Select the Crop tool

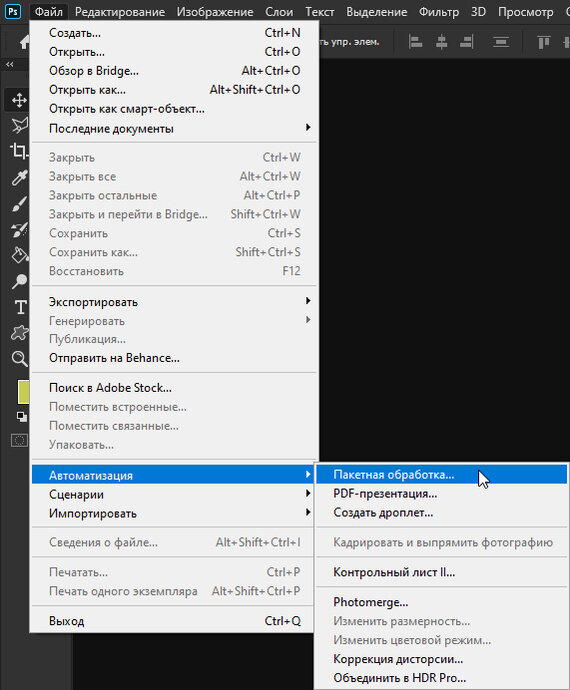point(18,151)
